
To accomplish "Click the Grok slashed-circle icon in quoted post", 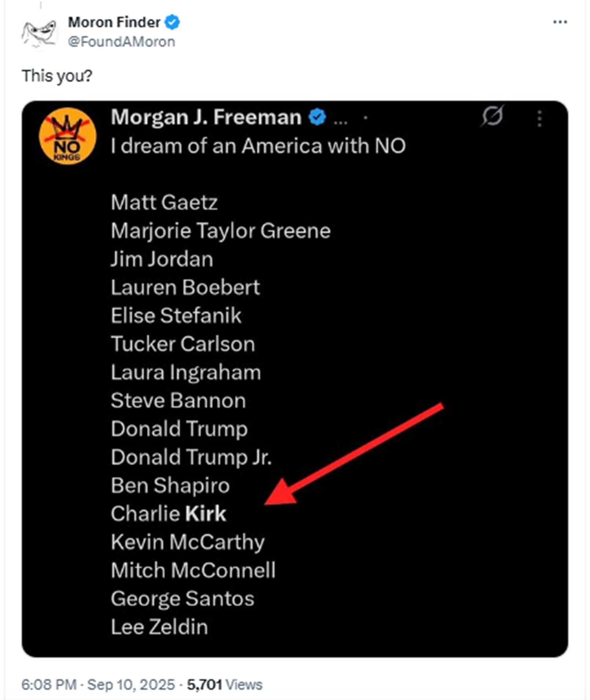I will coord(492,116).
